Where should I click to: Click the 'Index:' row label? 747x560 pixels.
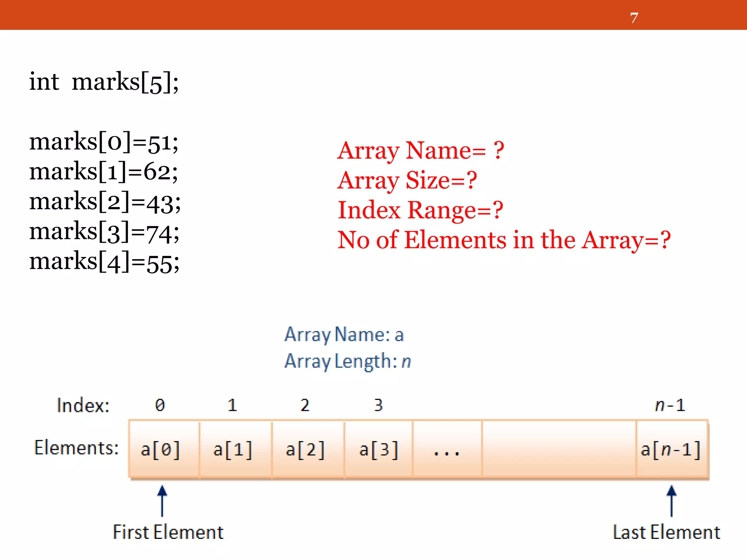[83, 405]
